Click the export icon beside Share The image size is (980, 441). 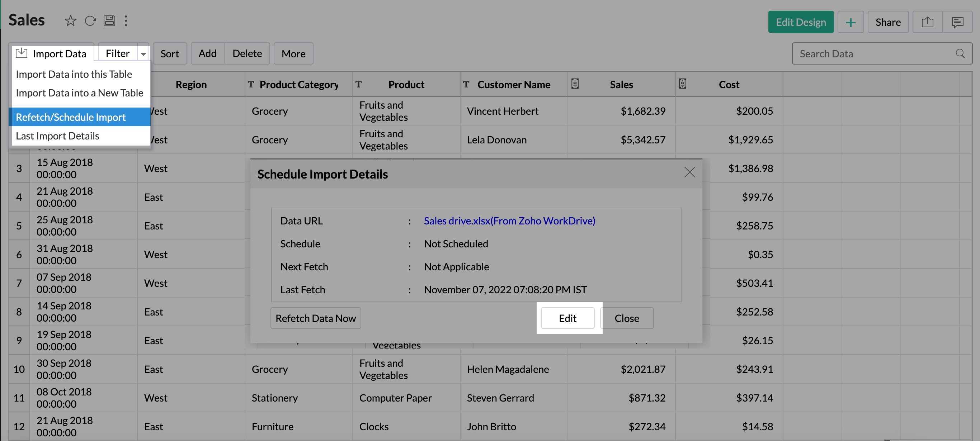(x=927, y=22)
